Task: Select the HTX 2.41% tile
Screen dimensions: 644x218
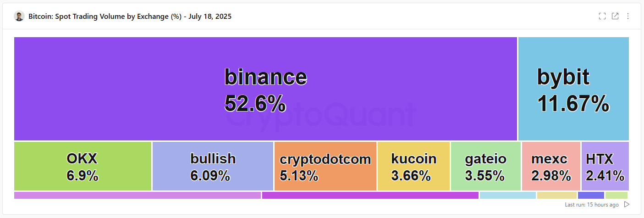Action: pos(605,166)
